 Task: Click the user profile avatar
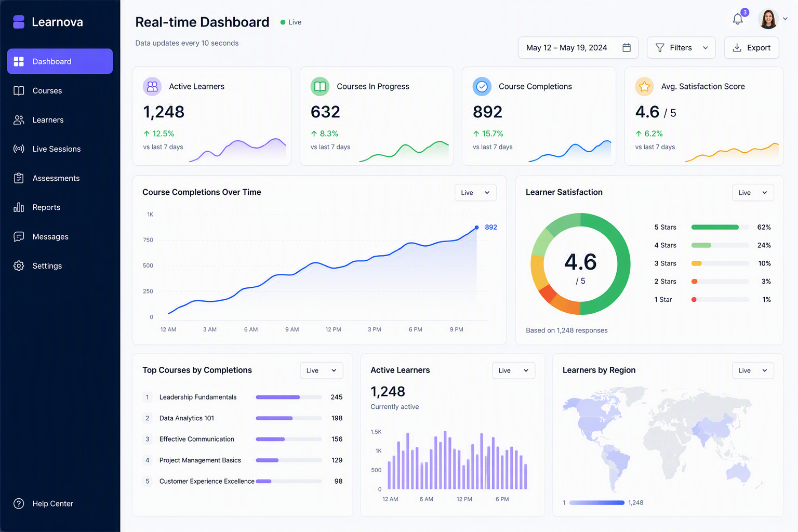pos(768,19)
